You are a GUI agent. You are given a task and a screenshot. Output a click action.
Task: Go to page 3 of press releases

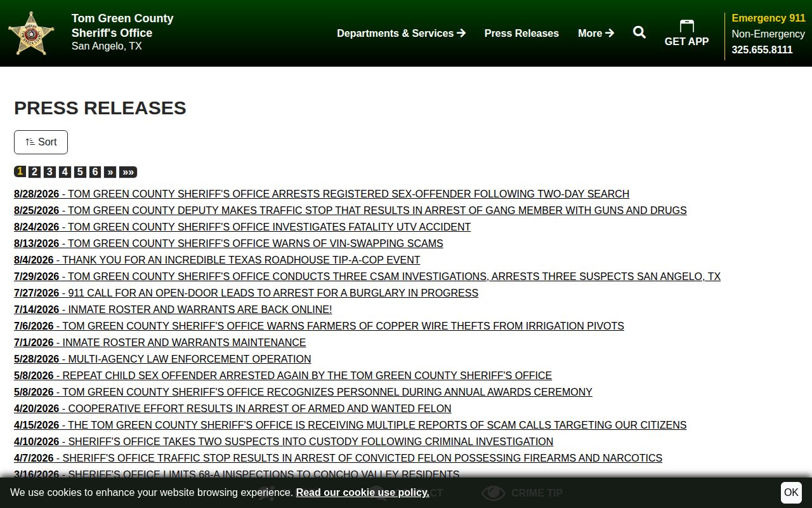coord(49,172)
